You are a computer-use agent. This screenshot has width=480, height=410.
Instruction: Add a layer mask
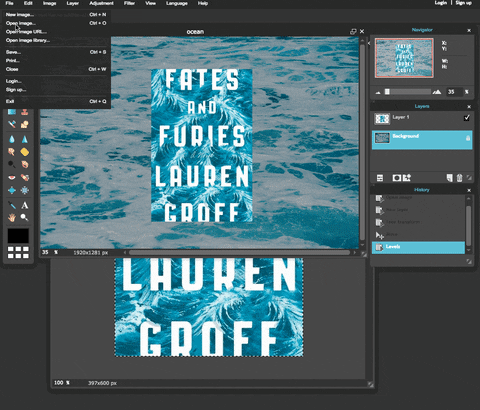click(x=396, y=178)
